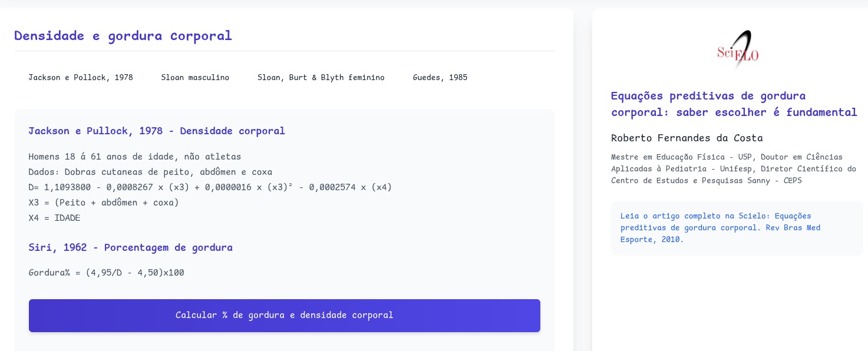Click the X4 = IDADE line
The image size is (868, 351).
tap(54, 218)
